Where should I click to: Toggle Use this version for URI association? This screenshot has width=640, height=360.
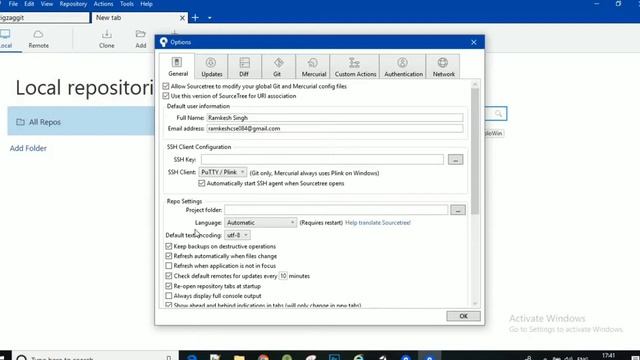click(x=166, y=96)
